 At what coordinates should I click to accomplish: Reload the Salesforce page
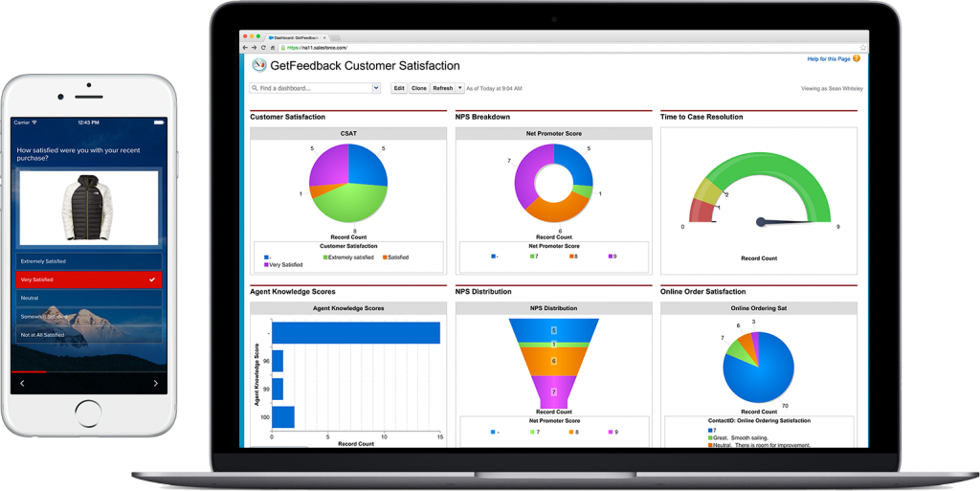[263, 48]
